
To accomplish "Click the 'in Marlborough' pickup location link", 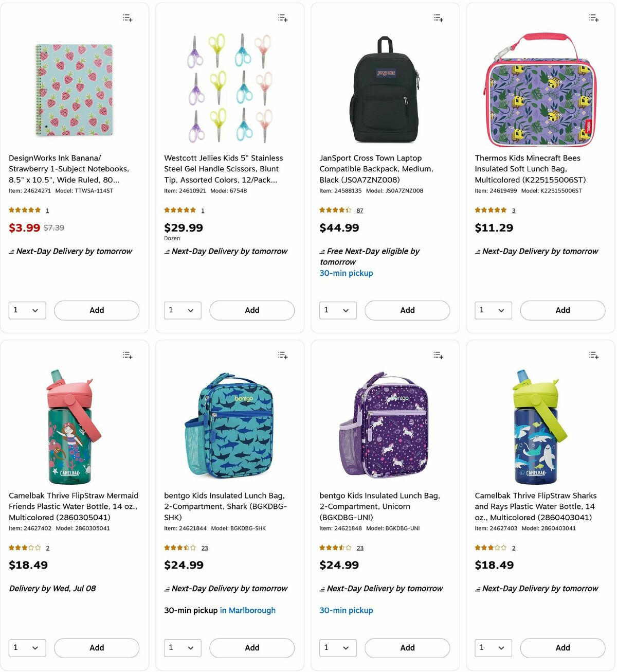I will 248,611.
